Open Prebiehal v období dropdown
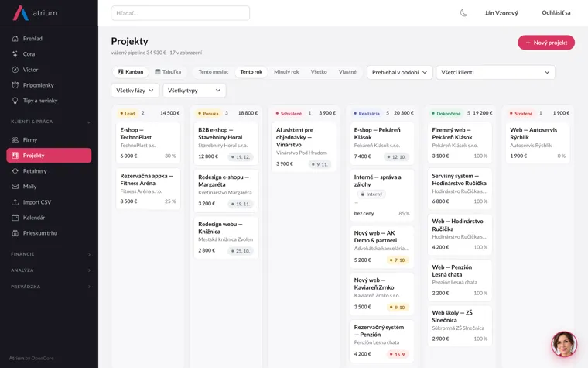Screen dimensions: 588x368 tap(400, 72)
